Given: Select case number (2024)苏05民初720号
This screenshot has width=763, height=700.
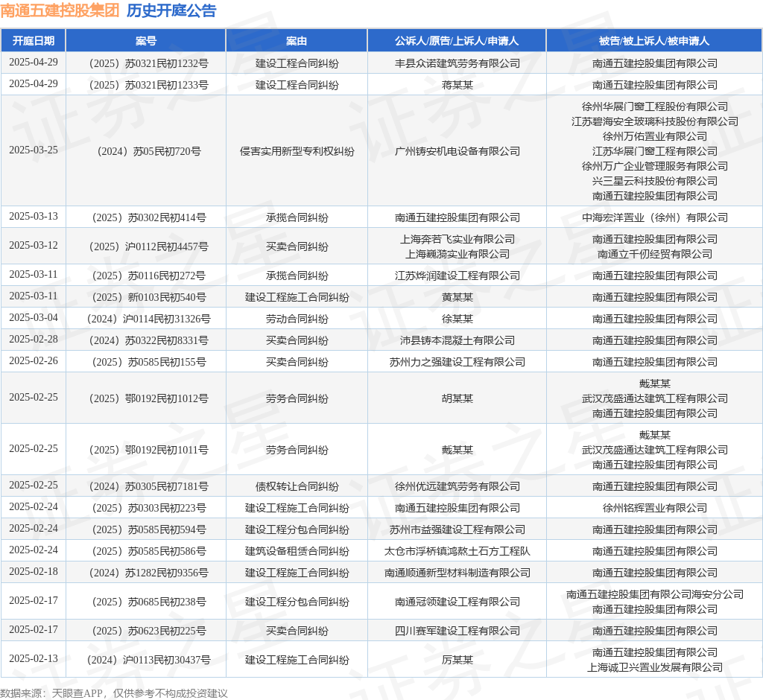Looking at the screenshot, I should tap(146, 151).
